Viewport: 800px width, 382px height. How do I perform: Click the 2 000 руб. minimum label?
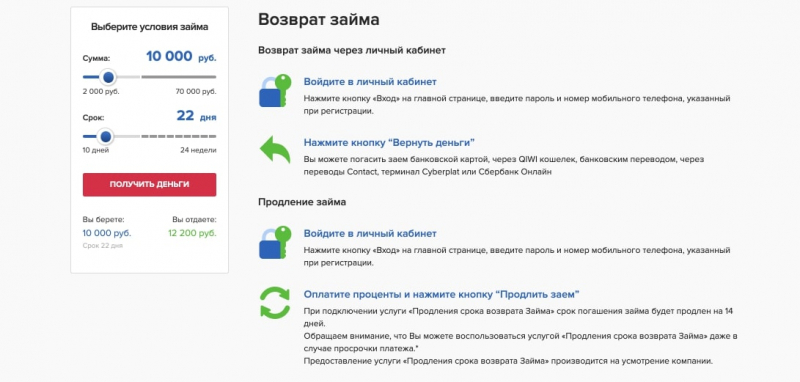pos(101,92)
